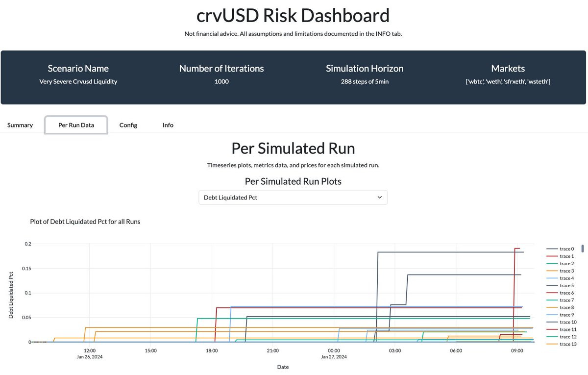Image resolution: width=588 pixels, height=375 pixels.
Task: Hide trace 10 from the plot
Action: 562,323
